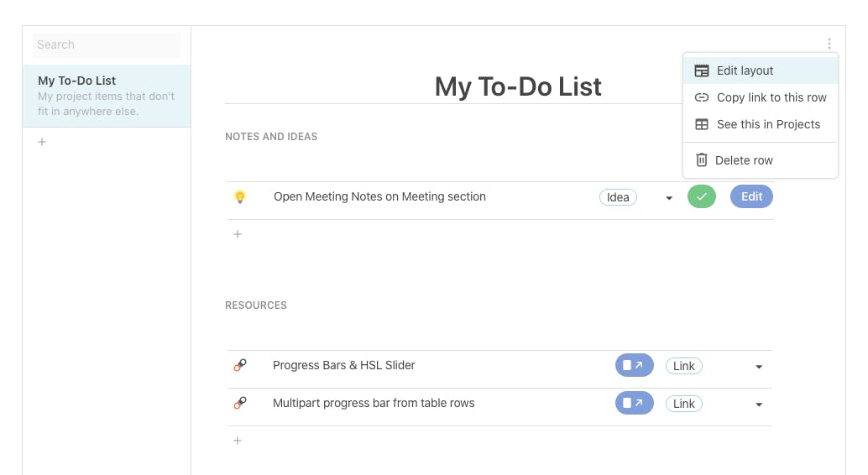Image resolution: width=868 pixels, height=475 pixels.
Task: Click the link icon beside Multipart progress bar row
Action: pyautogui.click(x=240, y=403)
